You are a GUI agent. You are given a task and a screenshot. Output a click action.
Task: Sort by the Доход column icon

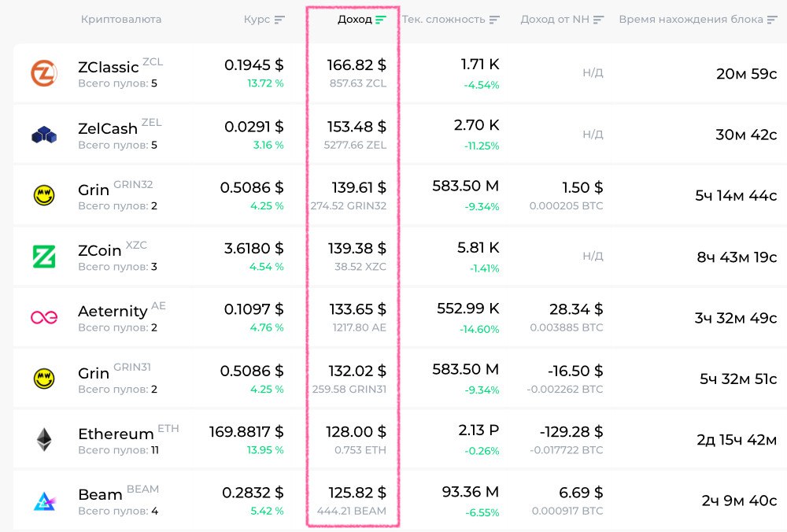coord(381,20)
